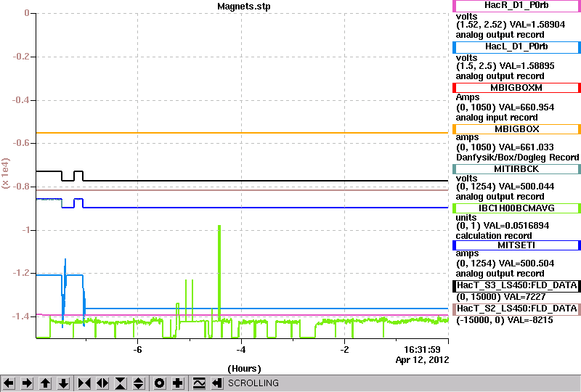Select the HacR_D1_P0rb legend entry
The height and width of the screenshot is (392, 581).
coord(516,6)
